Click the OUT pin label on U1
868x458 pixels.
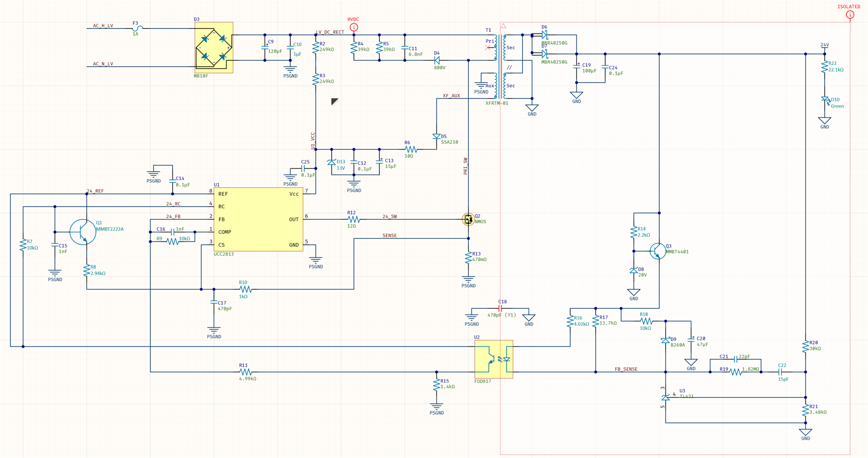pos(294,219)
